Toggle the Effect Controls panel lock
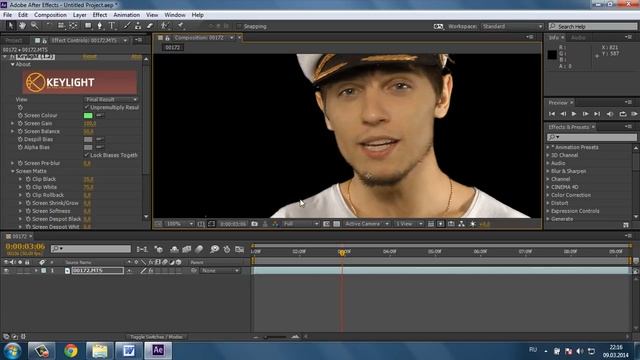640x360 pixels. click(44, 40)
